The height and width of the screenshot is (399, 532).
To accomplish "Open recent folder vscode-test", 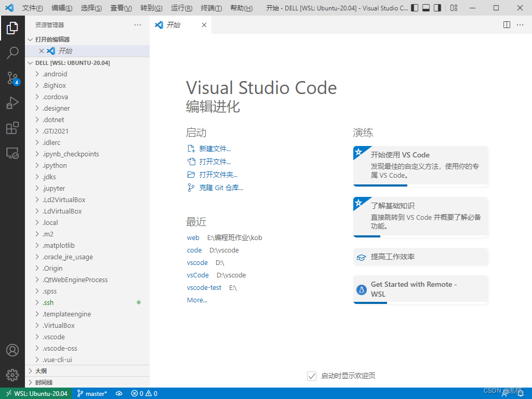I will point(204,288).
